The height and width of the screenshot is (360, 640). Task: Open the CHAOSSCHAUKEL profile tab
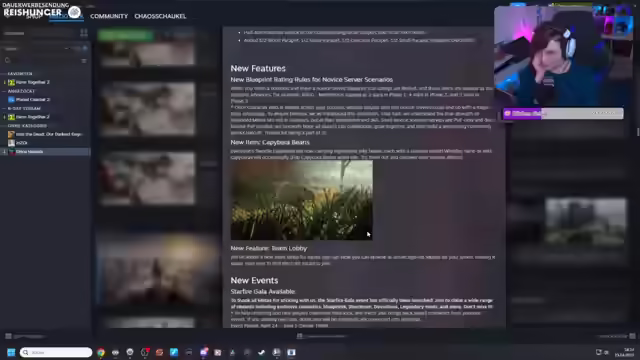pyautogui.click(x=160, y=16)
